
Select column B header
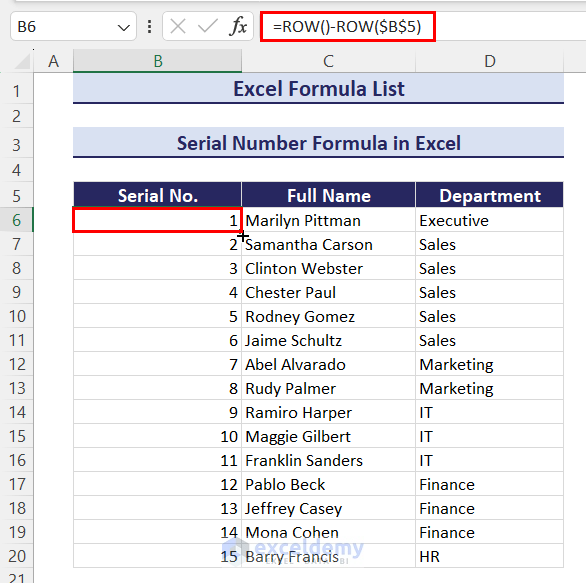(x=158, y=61)
